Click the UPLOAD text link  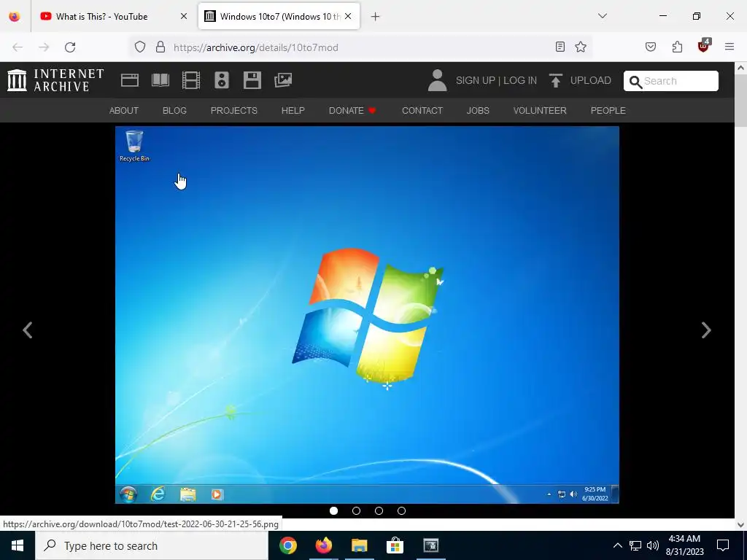pos(591,80)
